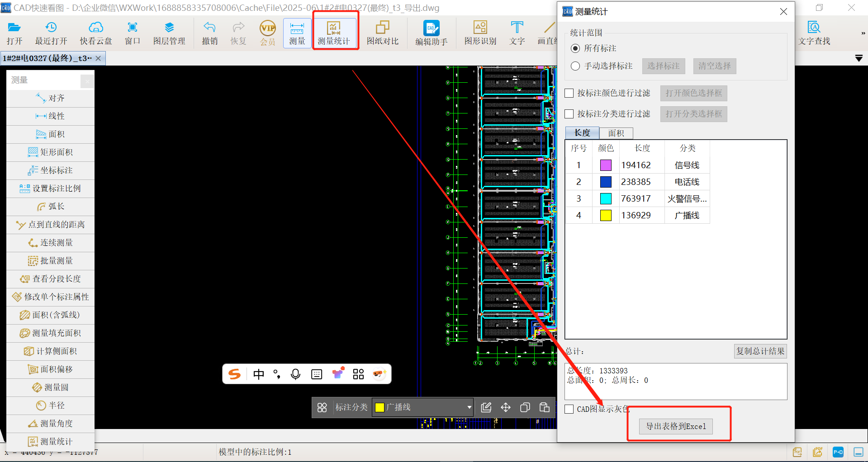
Task: Click the 总长度 totals text box
Action: pyautogui.click(x=676, y=381)
